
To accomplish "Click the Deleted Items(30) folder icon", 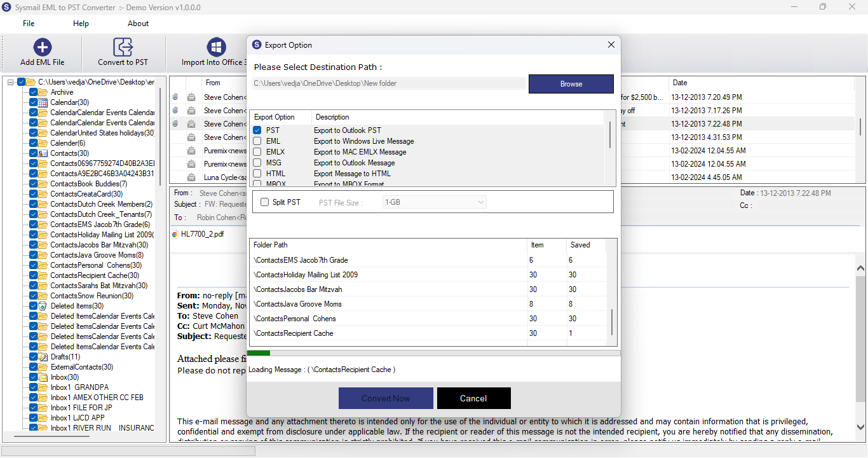I will (x=43, y=306).
